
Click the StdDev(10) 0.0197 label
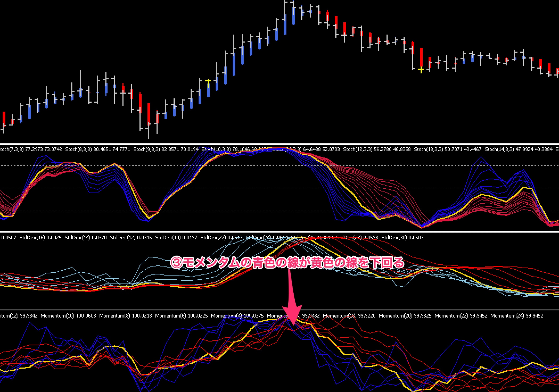176,237
